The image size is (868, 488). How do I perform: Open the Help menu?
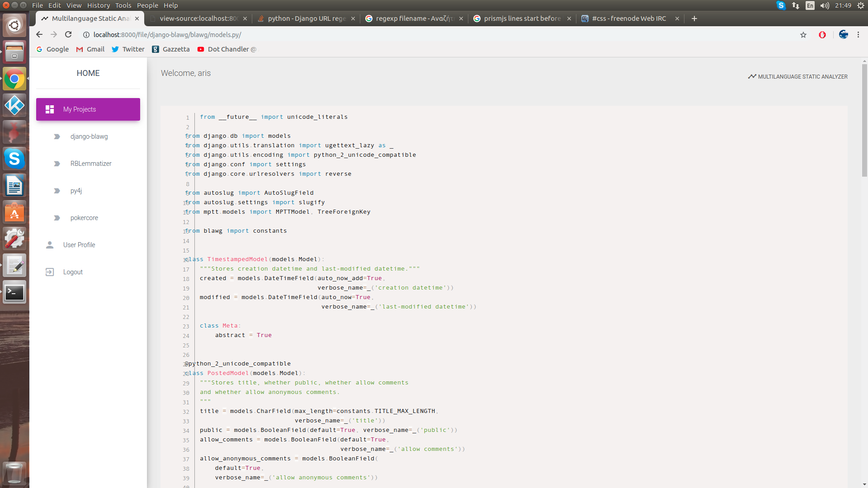click(170, 5)
